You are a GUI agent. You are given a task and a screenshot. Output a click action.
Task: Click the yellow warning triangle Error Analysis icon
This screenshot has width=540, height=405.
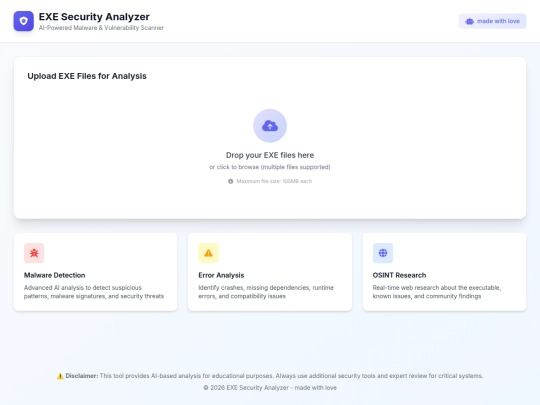click(x=208, y=253)
